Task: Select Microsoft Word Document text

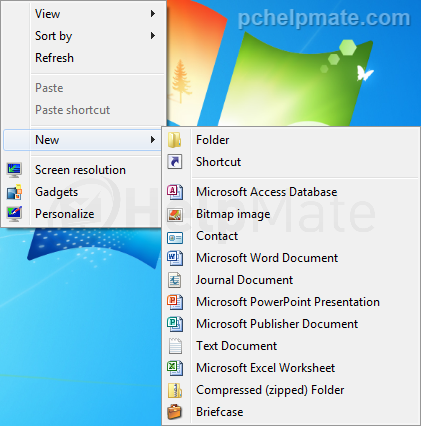Action: 267,258
